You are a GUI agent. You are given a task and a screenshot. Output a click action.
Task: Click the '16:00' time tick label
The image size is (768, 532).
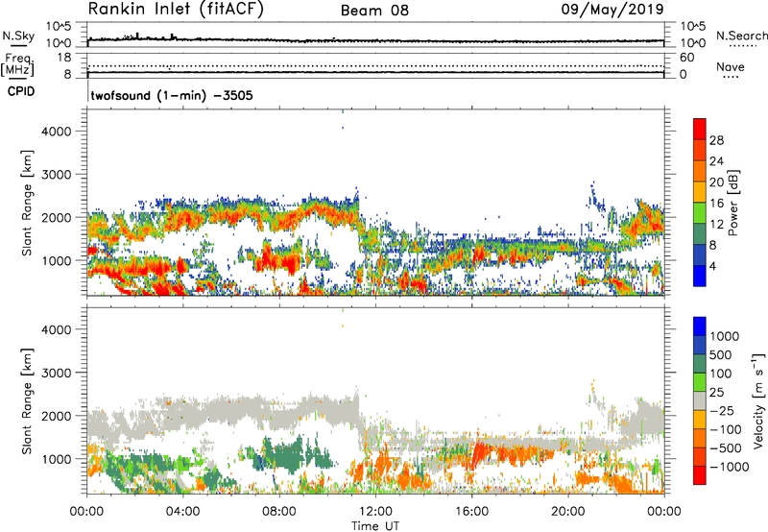coord(471,512)
